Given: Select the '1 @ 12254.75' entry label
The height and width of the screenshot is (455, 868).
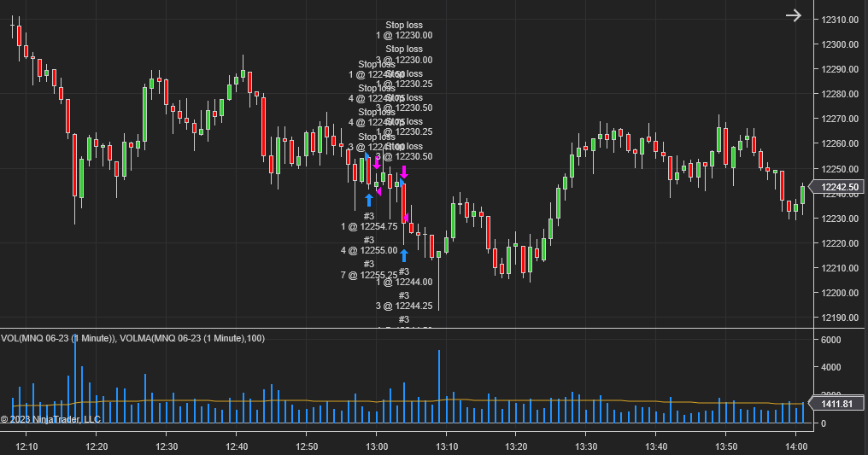Looking at the screenshot, I should click(369, 227).
